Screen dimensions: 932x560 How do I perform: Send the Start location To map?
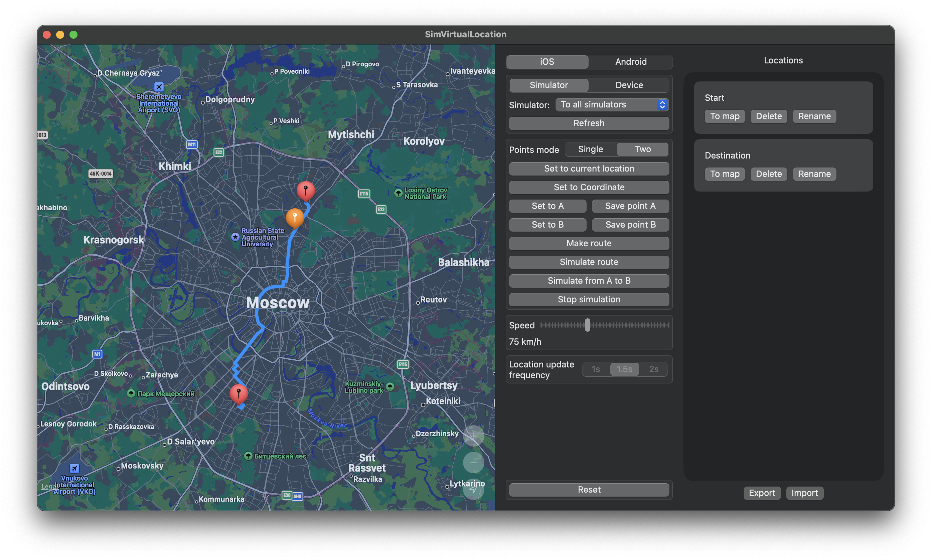(x=725, y=116)
